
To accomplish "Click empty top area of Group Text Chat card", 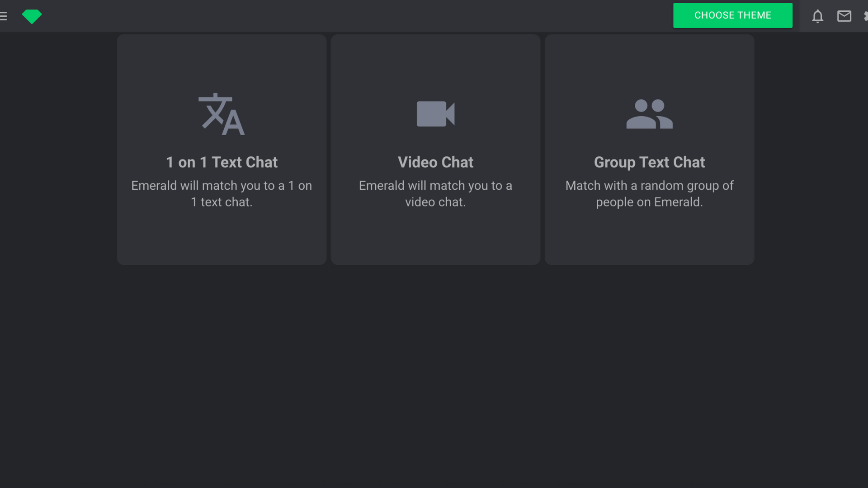I will 649,61.
